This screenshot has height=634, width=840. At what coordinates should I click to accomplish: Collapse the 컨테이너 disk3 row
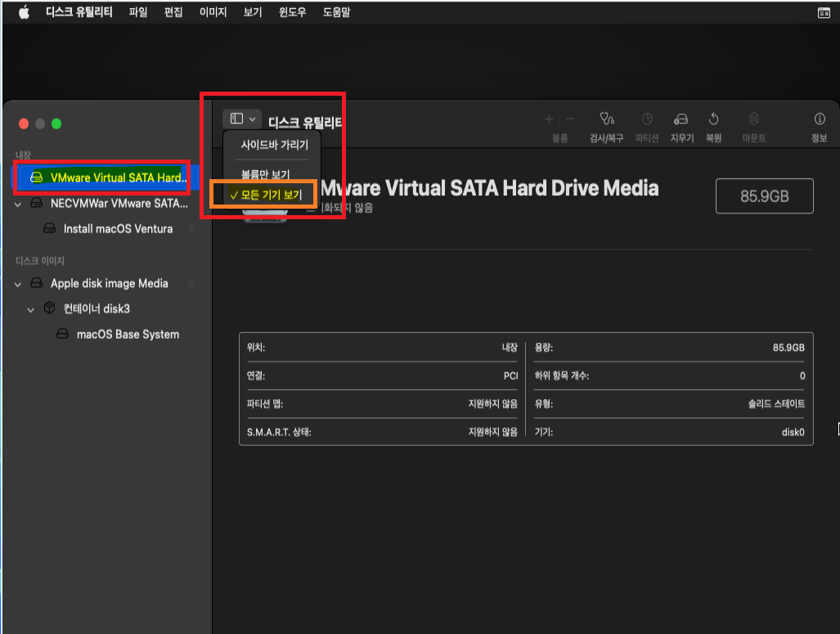coord(31,310)
